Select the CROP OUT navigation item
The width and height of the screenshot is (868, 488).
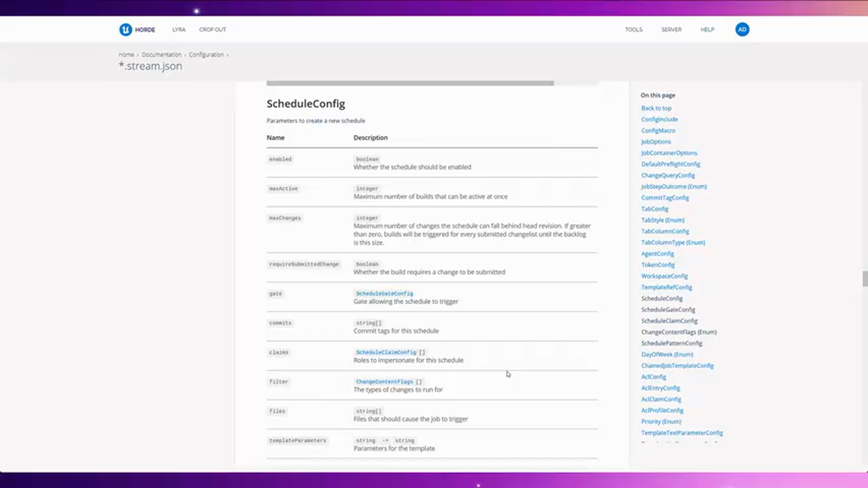[x=212, y=29]
